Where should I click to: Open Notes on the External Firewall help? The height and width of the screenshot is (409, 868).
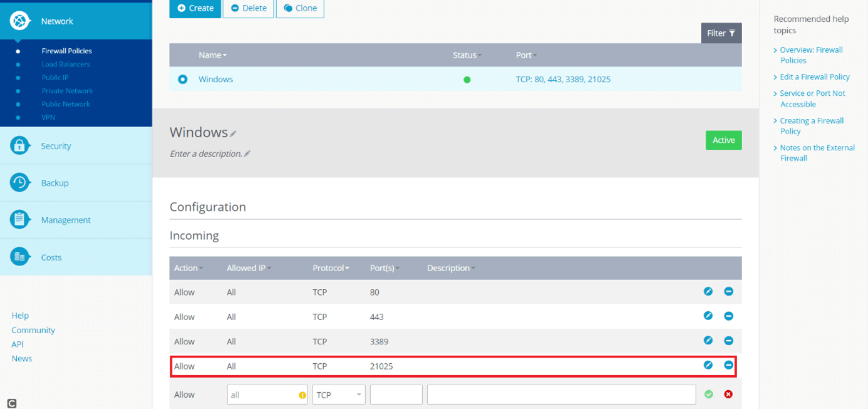(817, 153)
